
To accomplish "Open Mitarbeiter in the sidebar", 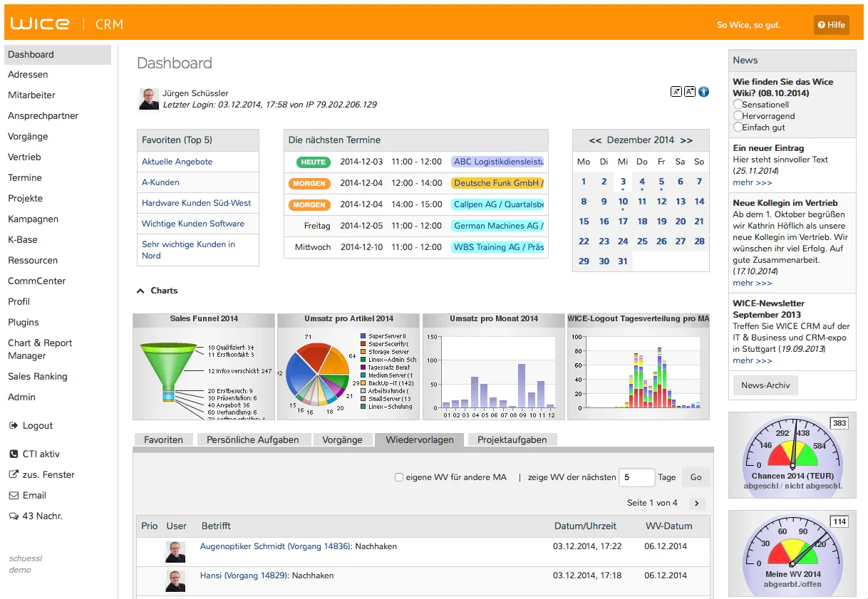I will (x=31, y=95).
